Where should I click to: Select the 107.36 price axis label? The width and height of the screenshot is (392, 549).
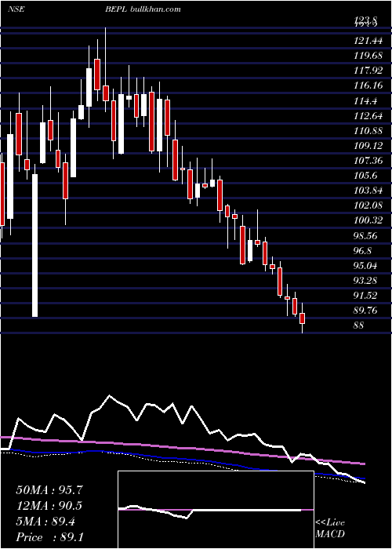368,161
